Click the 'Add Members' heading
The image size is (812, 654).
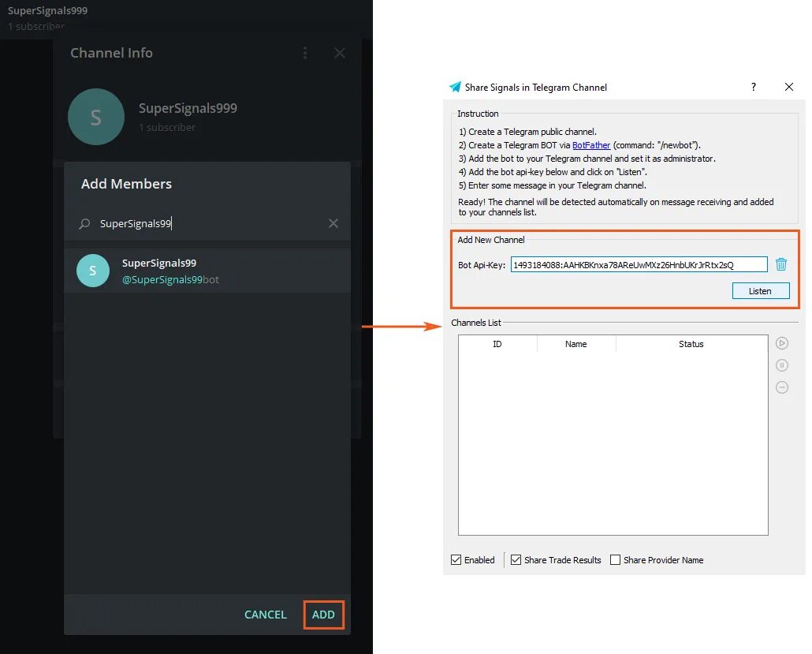(x=126, y=184)
